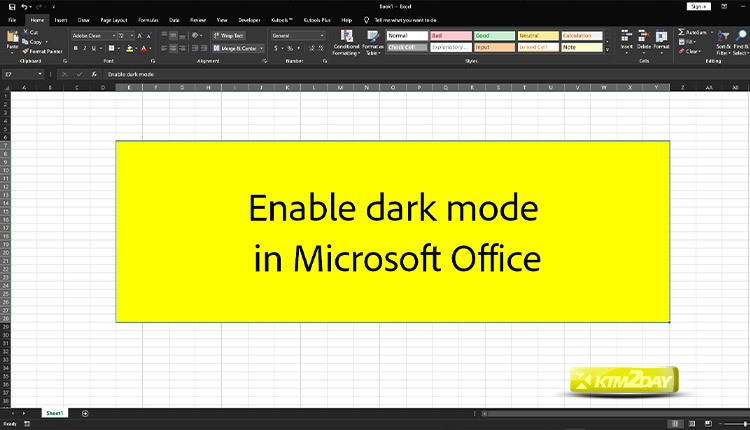Open the Formulas tab
The width and height of the screenshot is (750, 430).
point(148,20)
